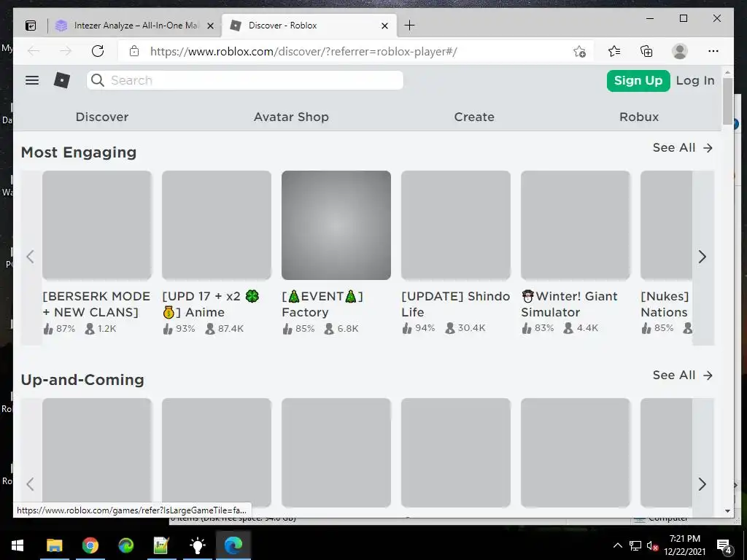Click the browser Back arrow
The height and width of the screenshot is (560, 747).
pos(34,51)
